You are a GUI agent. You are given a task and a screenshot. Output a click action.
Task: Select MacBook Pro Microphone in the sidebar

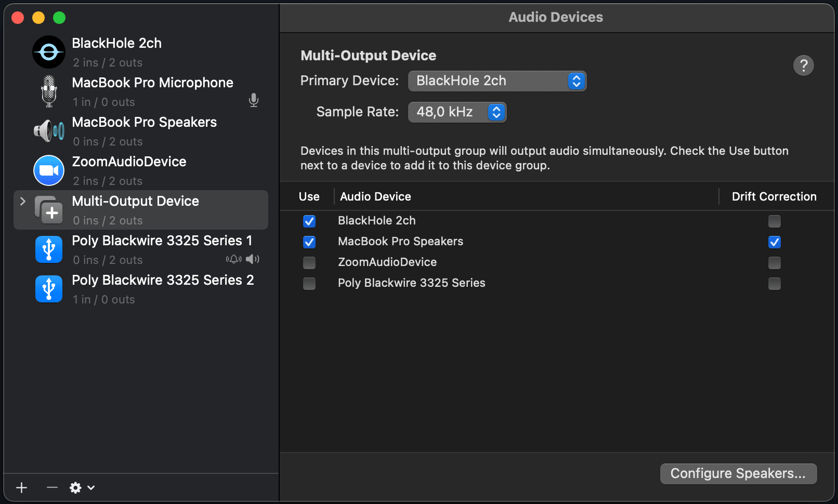tap(141, 91)
